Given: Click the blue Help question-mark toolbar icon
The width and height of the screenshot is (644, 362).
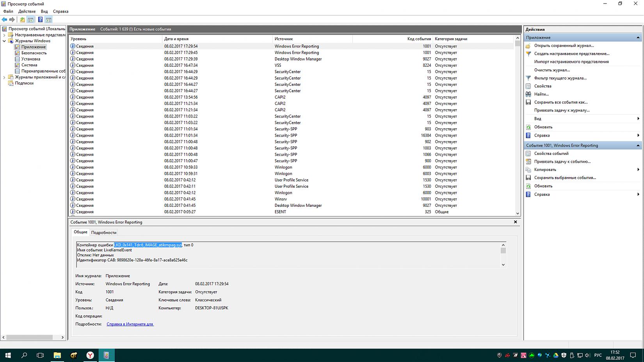Looking at the screenshot, I should [40, 20].
